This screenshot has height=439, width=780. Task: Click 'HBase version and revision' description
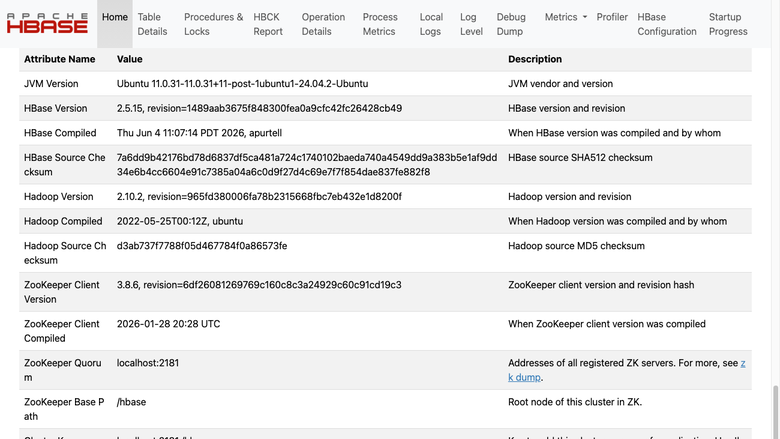click(x=567, y=108)
